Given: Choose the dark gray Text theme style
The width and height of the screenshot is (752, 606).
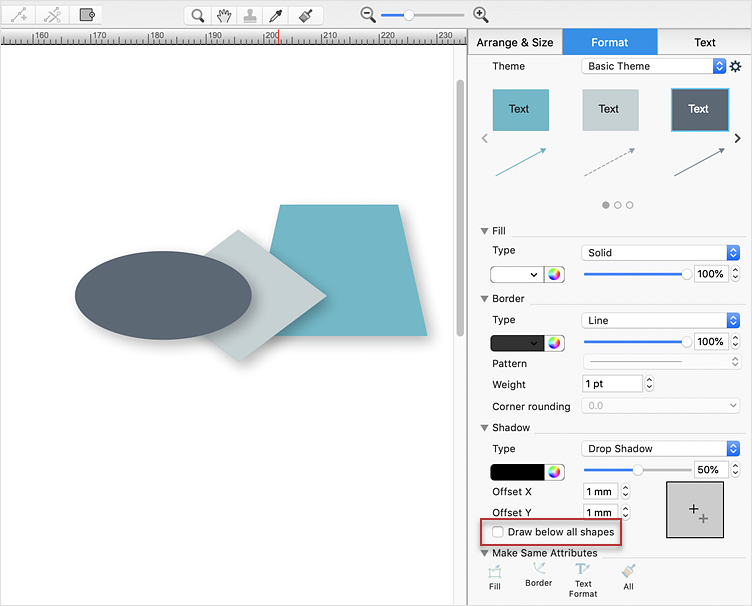Looking at the screenshot, I should tap(698, 110).
